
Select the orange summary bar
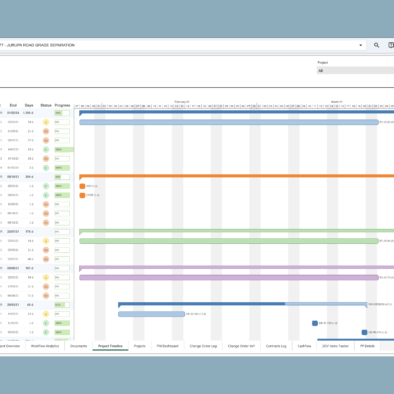tap(237, 176)
